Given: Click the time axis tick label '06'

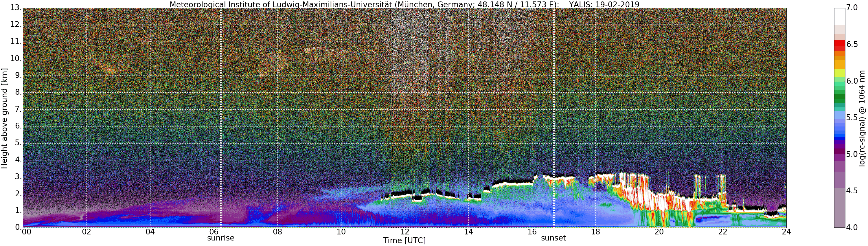Looking at the screenshot, I should [214, 232].
